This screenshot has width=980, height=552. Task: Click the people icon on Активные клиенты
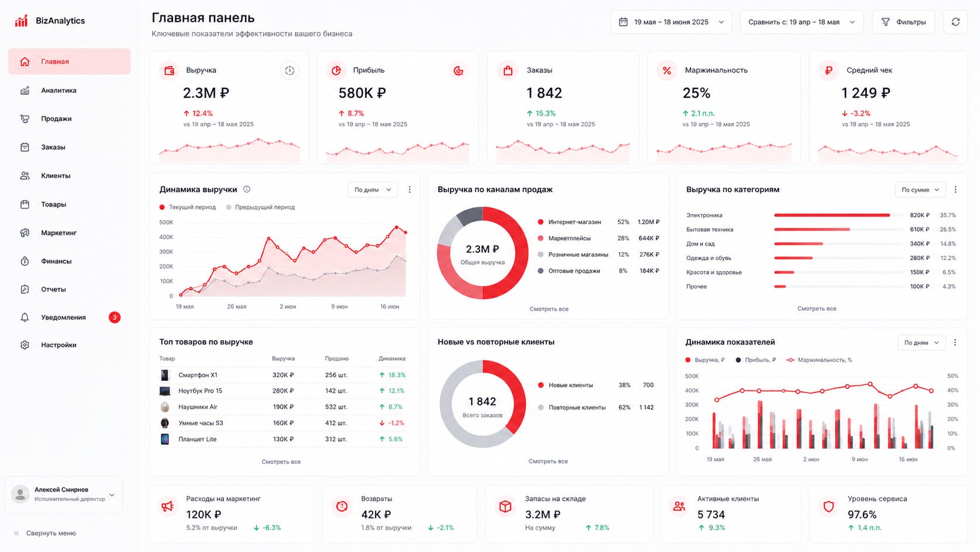679,506
